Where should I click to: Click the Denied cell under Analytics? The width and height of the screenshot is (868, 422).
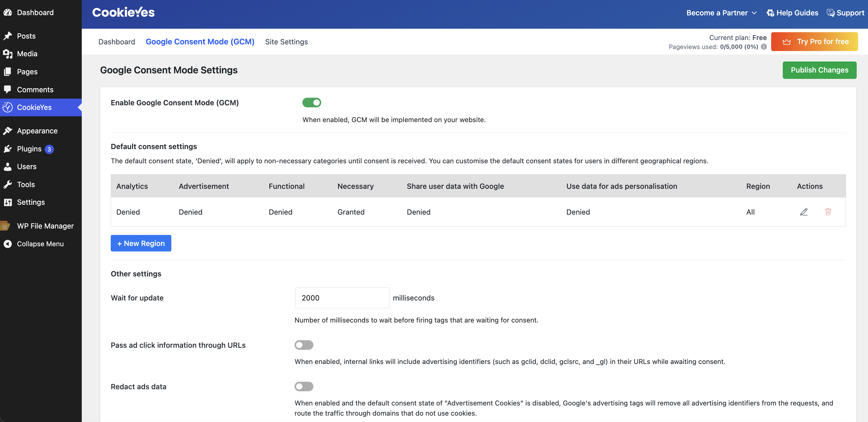point(128,212)
